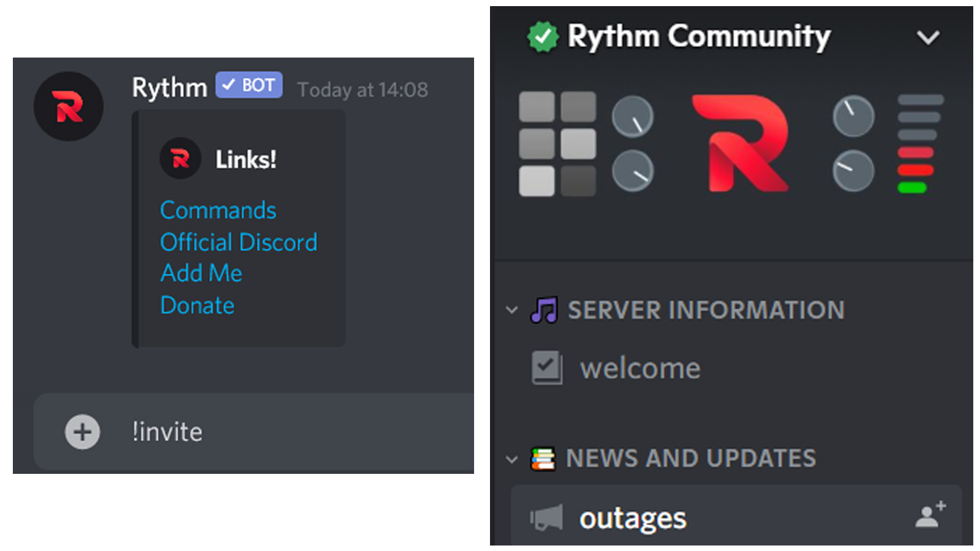Viewport: 980px width, 551px height.
Task: Click the Add Me link
Action: click(201, 273)
